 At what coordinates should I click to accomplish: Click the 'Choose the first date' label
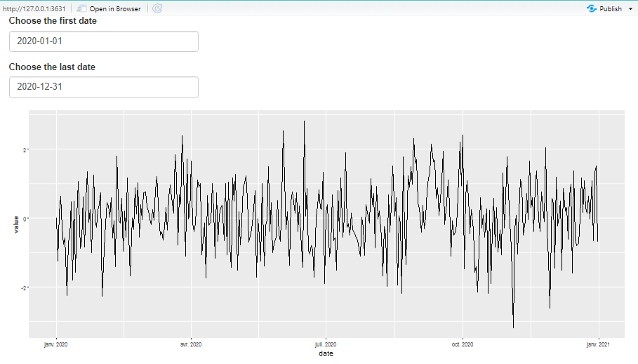(x=53, y=21)
